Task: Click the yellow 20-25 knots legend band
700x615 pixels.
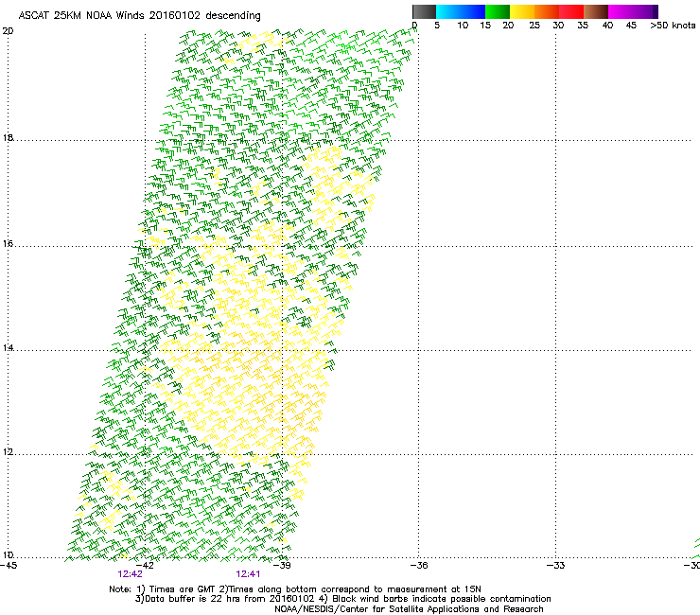Action: click(522, 11)
